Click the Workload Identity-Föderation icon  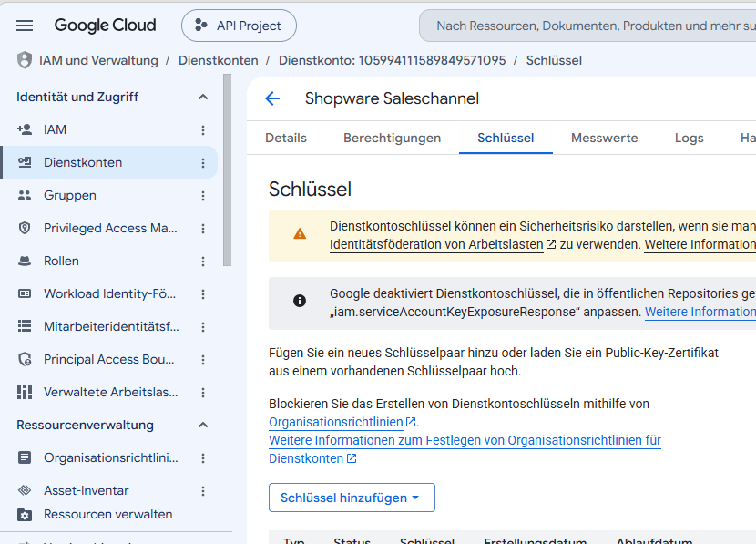point(25,293)
